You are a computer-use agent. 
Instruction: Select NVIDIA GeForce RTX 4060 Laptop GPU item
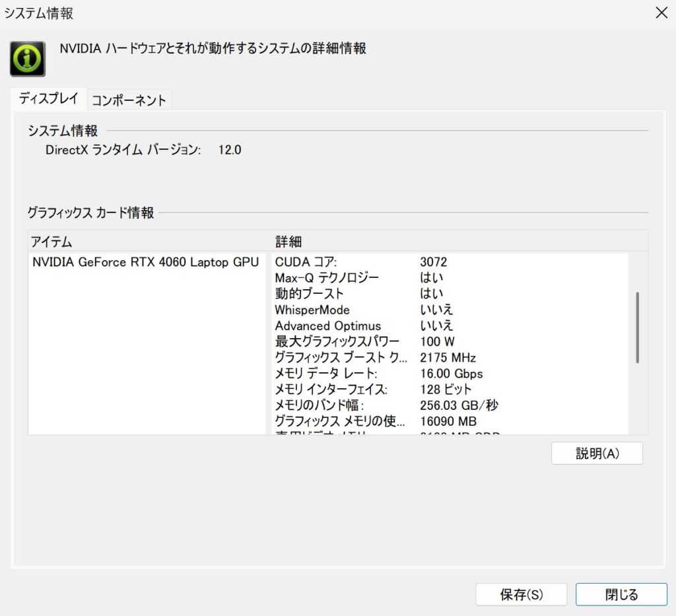click(146, 262)
